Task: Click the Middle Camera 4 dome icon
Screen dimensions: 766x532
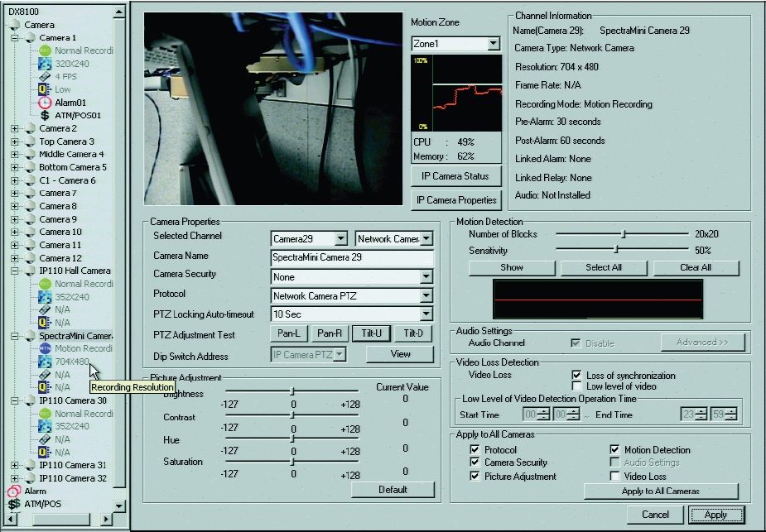Action: (30, 154)
